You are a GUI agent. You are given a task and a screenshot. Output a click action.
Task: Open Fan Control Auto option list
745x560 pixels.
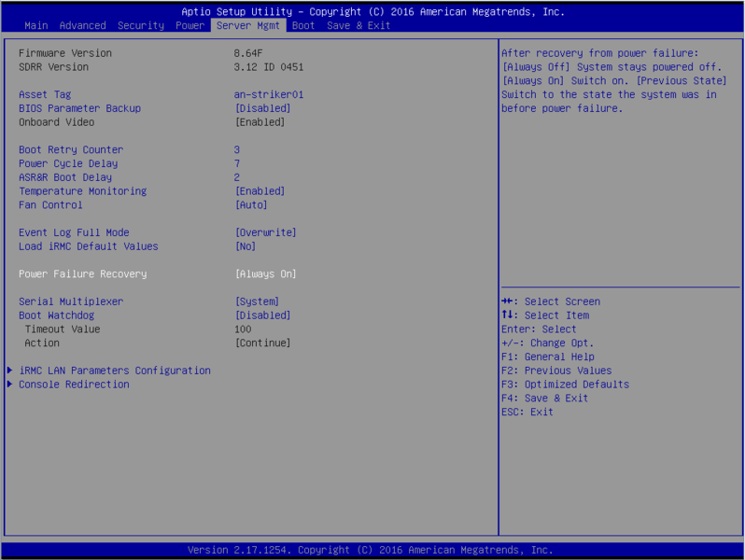251,205
